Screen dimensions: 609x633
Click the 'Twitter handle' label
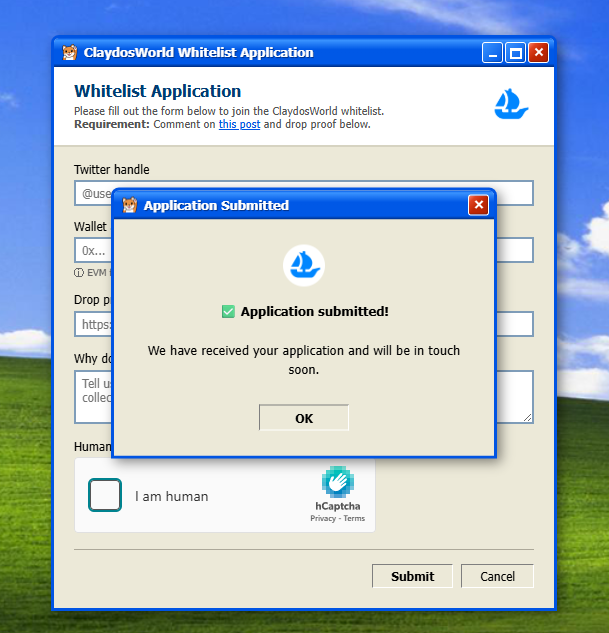111,170
